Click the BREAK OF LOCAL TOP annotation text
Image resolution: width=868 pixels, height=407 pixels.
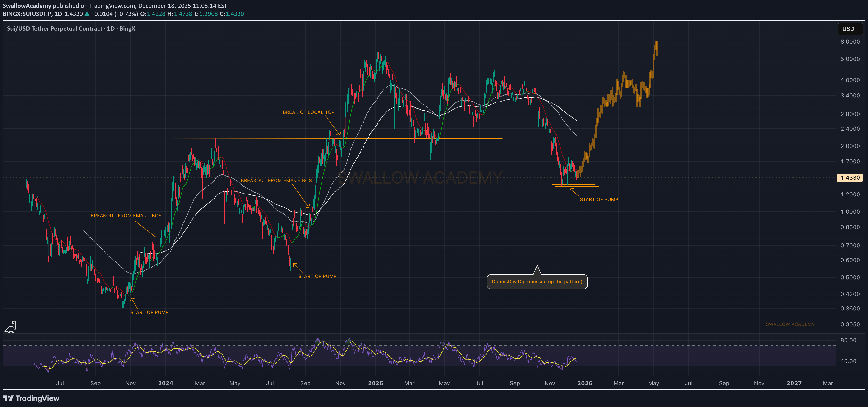coord(308,112)
